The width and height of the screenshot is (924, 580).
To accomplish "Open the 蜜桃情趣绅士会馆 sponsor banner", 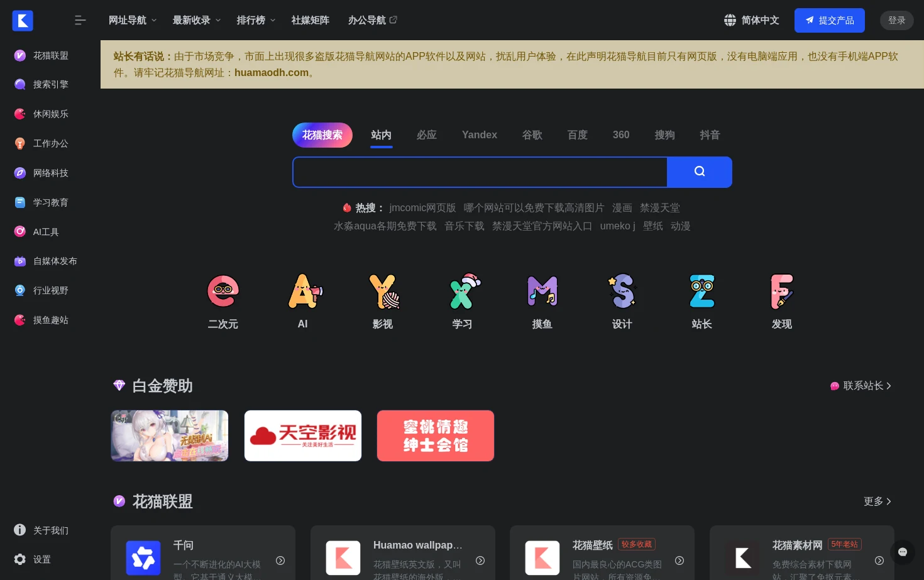I will [x=436, y=436].
